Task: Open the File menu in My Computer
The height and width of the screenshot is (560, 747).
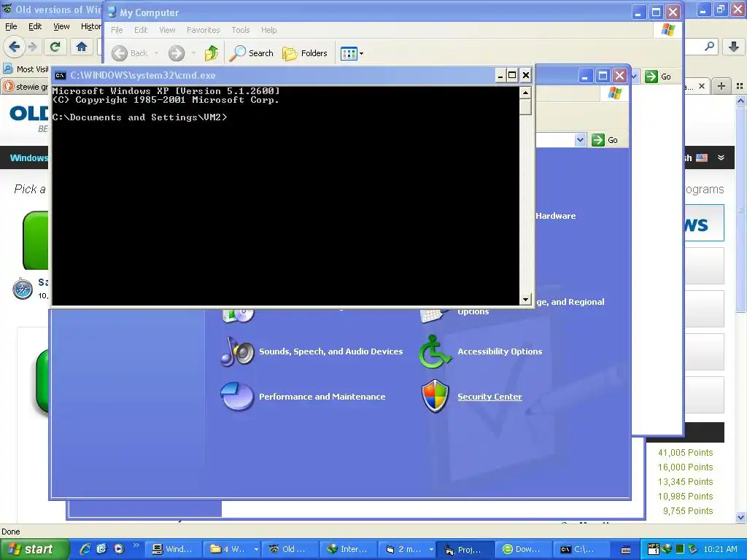Action: (x=117, y=30)
